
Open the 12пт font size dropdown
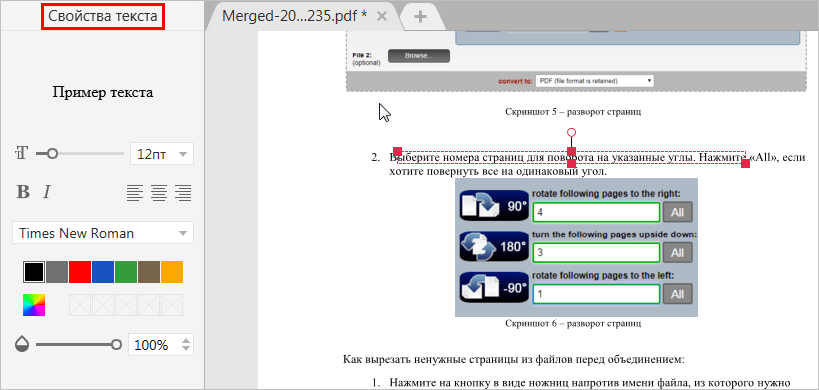tap(161, 154)
